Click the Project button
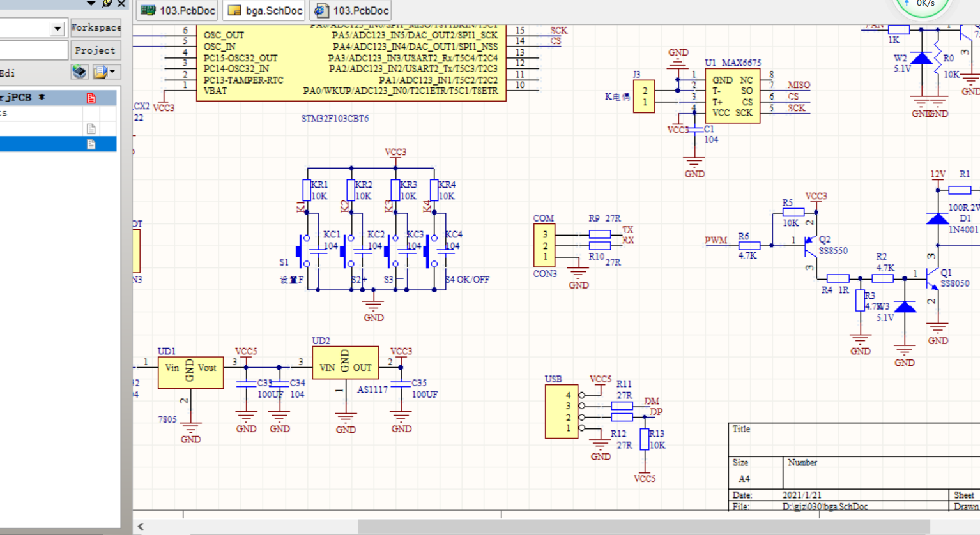 pos(95,50)
